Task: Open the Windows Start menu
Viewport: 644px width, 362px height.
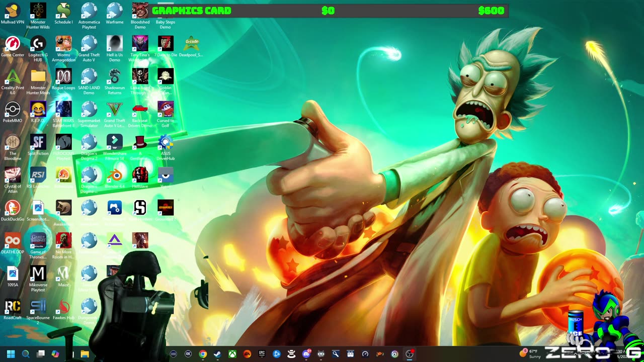Action: point(11,354)
